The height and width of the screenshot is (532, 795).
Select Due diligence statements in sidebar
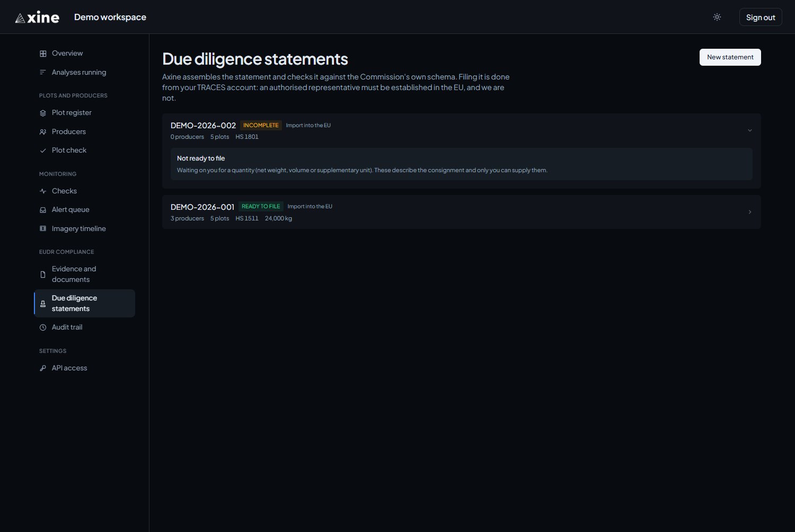tap(84, 304)
